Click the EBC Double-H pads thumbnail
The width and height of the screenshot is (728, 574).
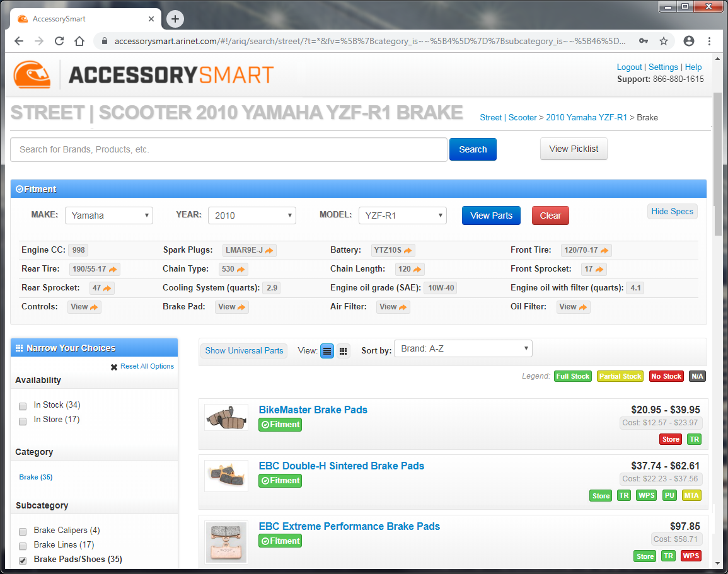(226, 475)
